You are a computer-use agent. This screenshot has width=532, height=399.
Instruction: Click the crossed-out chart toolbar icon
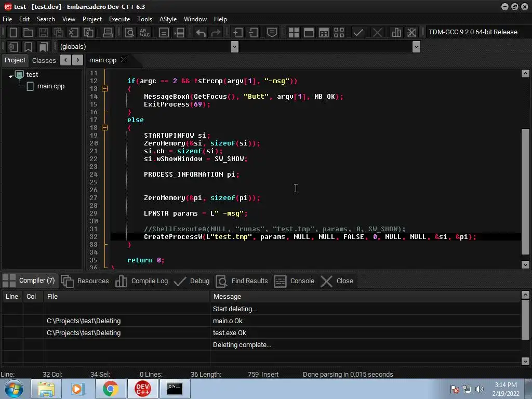point(411,33)
